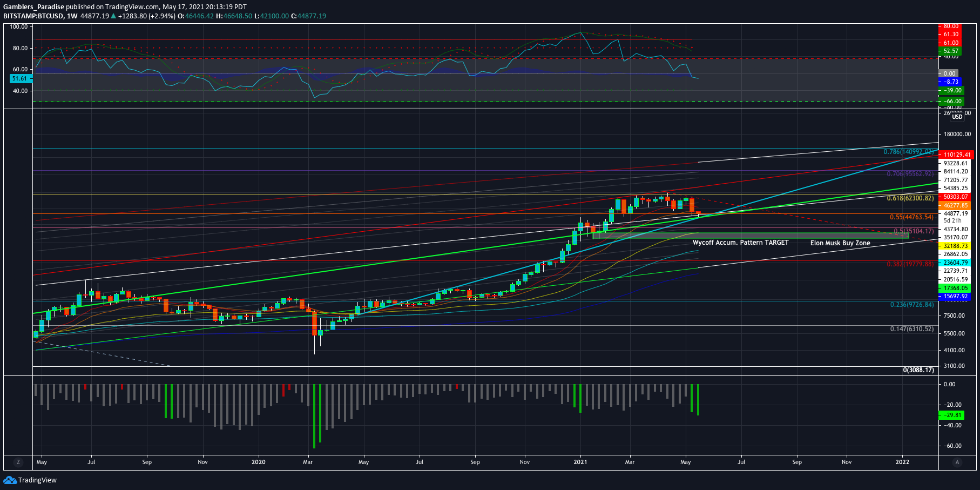
Task: Click the red 61.30 indicator label
Action: 951,34
